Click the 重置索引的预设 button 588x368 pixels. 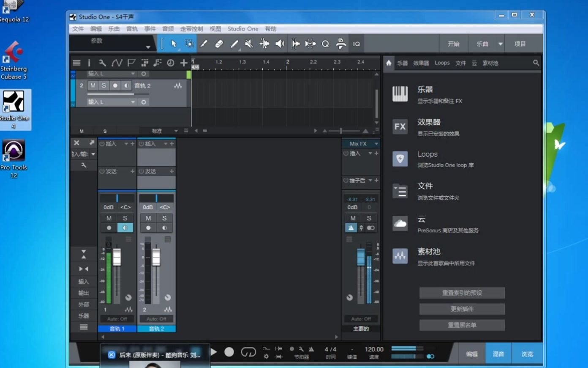462,293
